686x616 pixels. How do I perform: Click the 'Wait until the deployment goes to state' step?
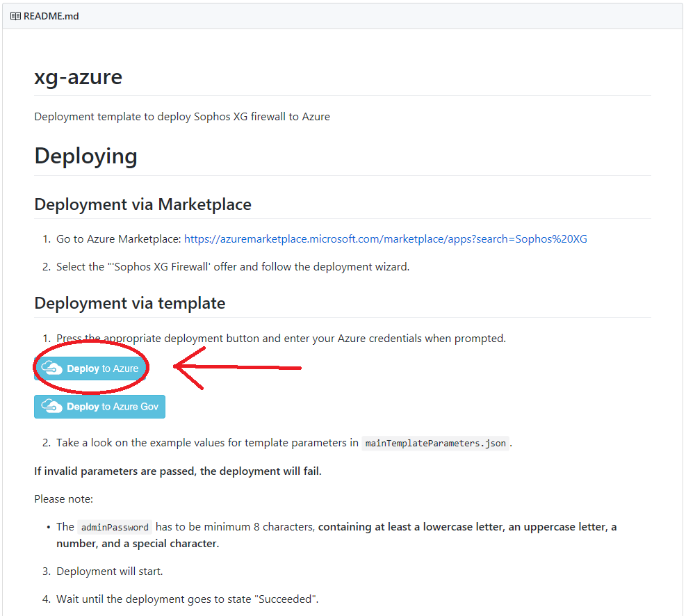click(x=187, y=599)
